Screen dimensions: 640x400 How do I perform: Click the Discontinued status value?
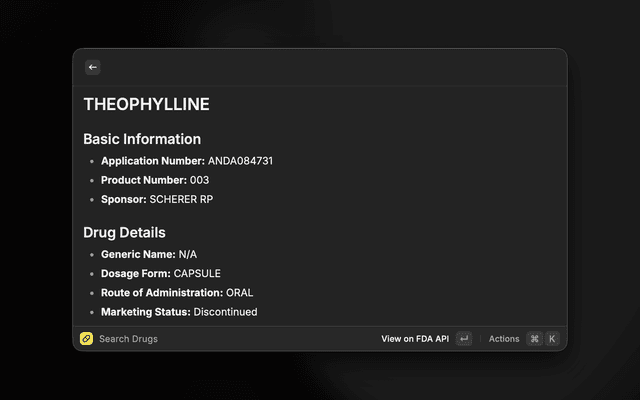[x=225, y=312]
